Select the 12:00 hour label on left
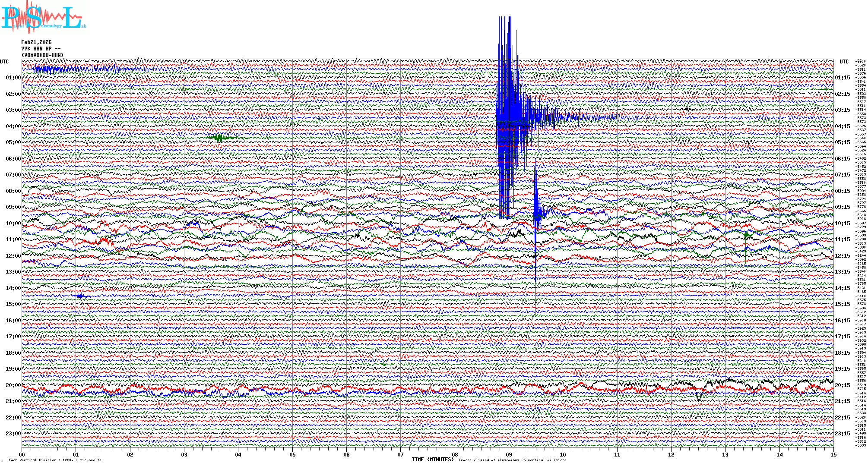The width and height of the screenshot is (868, 466). point(13,256)
